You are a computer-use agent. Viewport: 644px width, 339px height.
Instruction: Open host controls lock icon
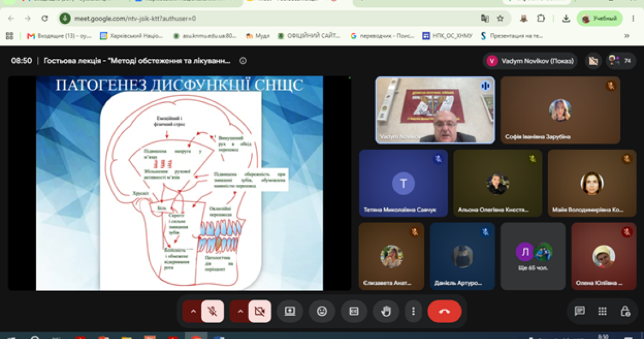[625, 311]
